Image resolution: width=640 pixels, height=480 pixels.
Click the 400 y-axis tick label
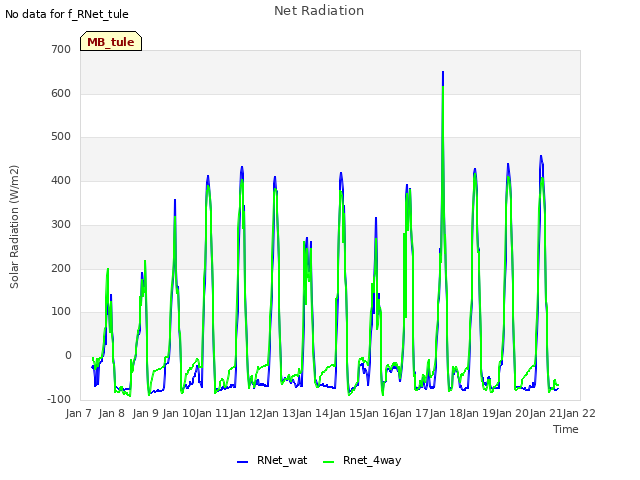(61, 181)
